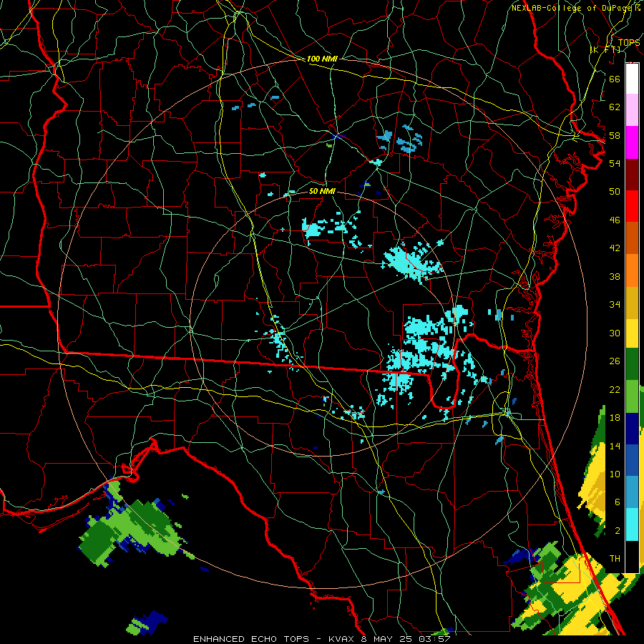Click the "50 NMI" range ring label
The width and height of the screenshot is (644, 644).
click(322, 191)
